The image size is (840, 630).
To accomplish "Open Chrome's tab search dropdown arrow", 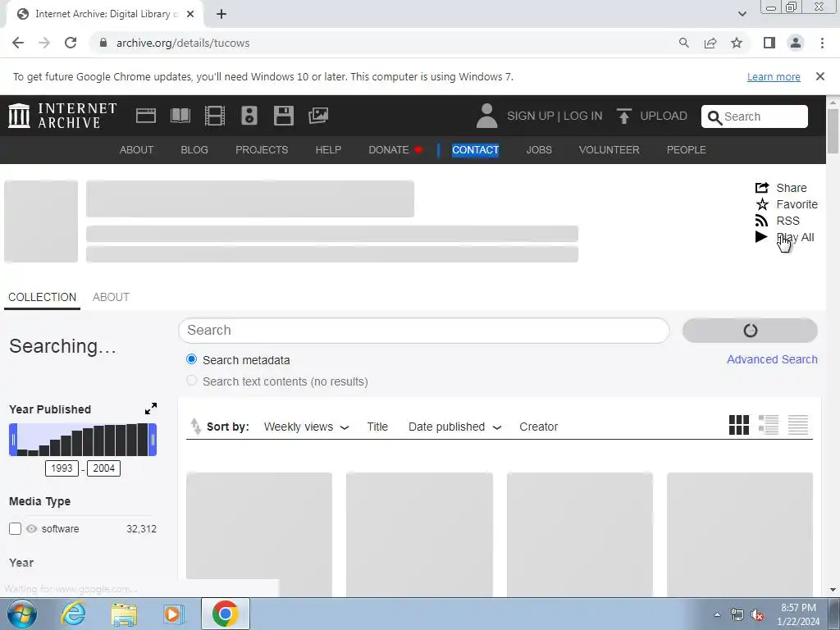I will [742, 14].
